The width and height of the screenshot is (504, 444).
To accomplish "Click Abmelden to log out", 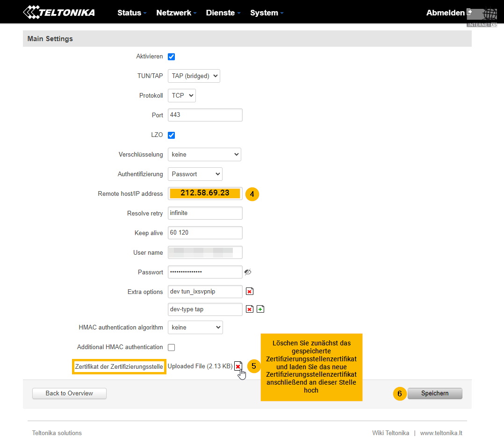I will point(445,13).
